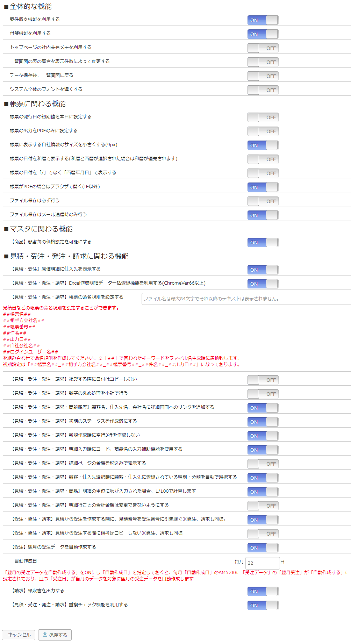Screen dimensions: 351x644
Task: Enable ファイル保存は必ず行う switch
Action: [x=263, y=201]
